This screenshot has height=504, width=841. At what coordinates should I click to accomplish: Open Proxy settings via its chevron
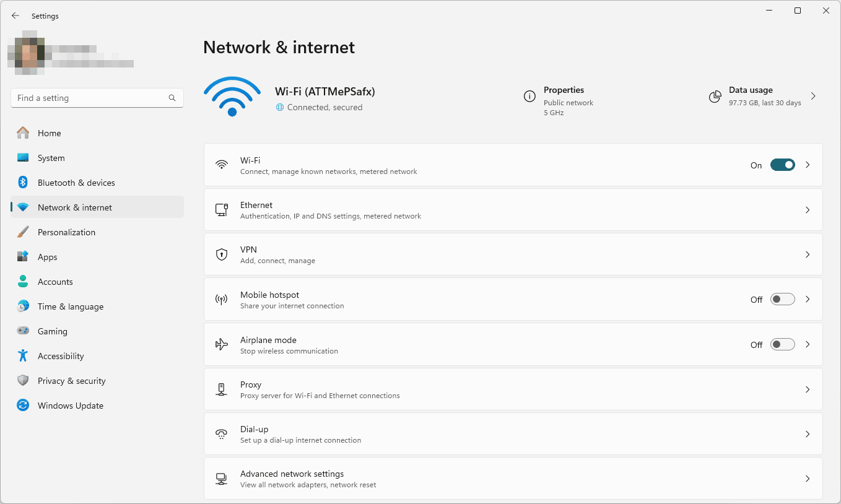(808, 389)
